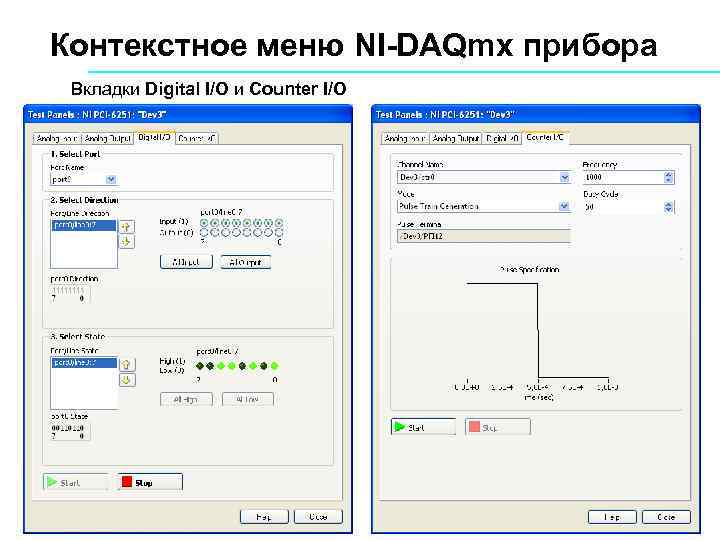Click left Test Panels window title bar
This screenshot has width=720, height=540.
click(188, 114)
